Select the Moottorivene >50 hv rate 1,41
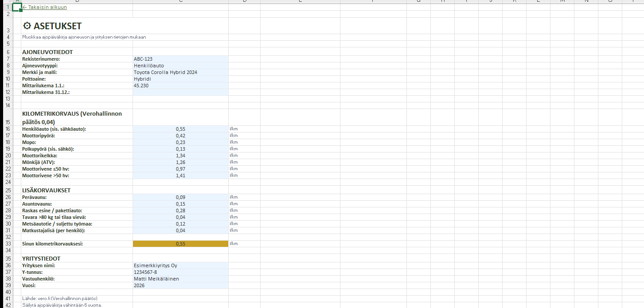 tap(180, 175)
